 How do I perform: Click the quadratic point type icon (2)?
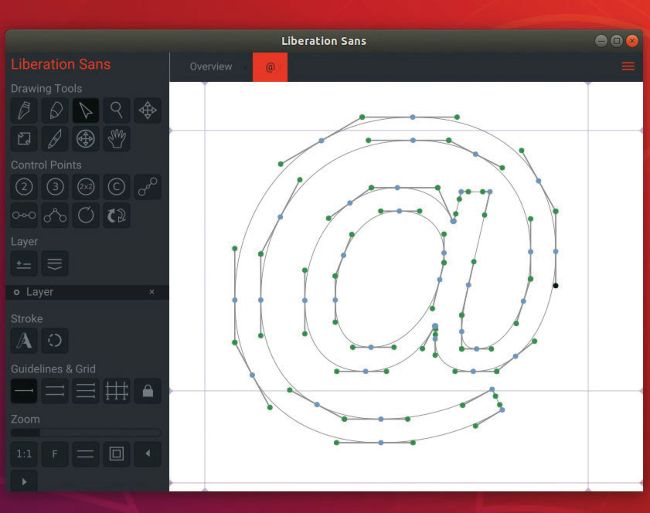pyautogui.click(x=24, y=186)
